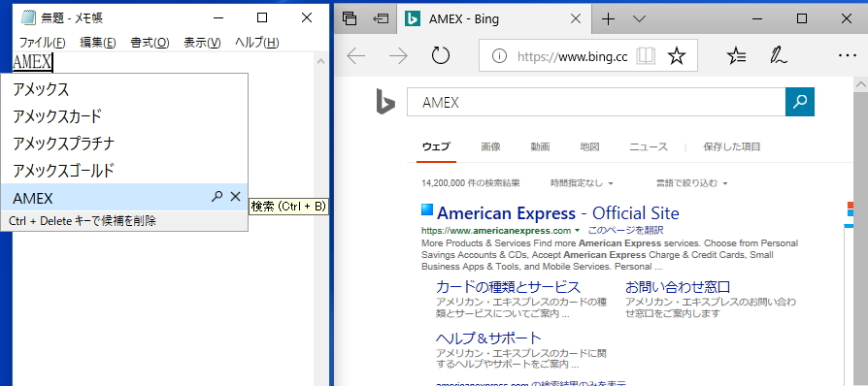Go forward in the Edge browser
The height and width of the screenshot is (386, 868).
pyautogui.click(x=398, y=56)
